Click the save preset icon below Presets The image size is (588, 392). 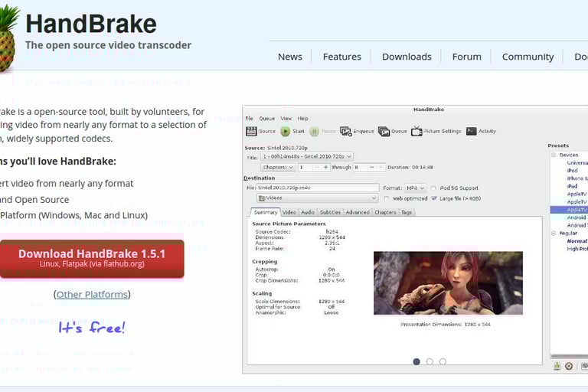point(557,366)
